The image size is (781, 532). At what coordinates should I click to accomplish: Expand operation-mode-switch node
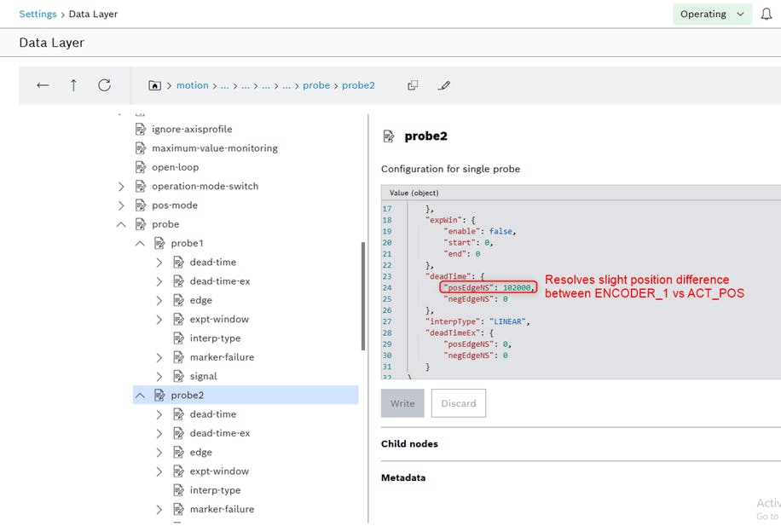pyautogui.click(x=121, y=186)
